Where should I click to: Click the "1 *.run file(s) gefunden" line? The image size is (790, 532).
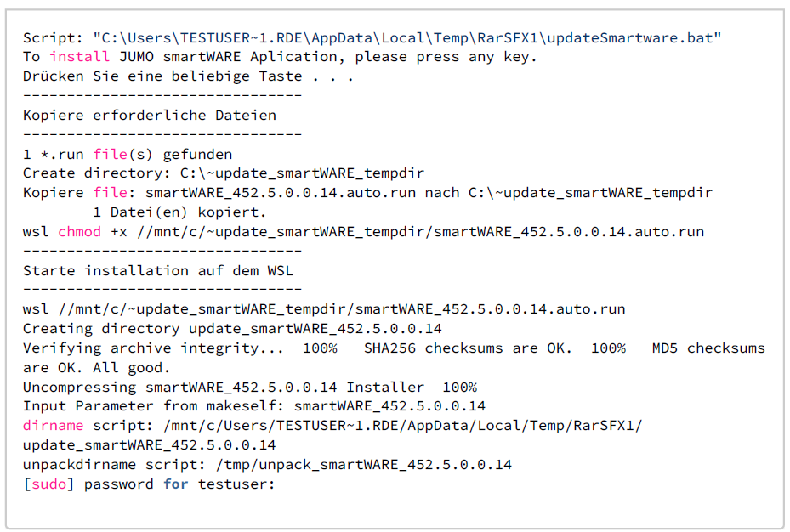tap(128, 154)
